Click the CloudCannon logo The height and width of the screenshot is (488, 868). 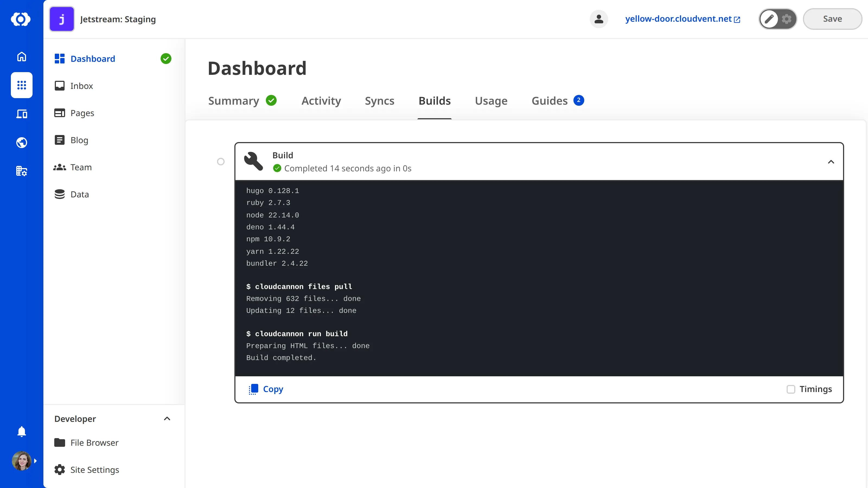point(21,19)
